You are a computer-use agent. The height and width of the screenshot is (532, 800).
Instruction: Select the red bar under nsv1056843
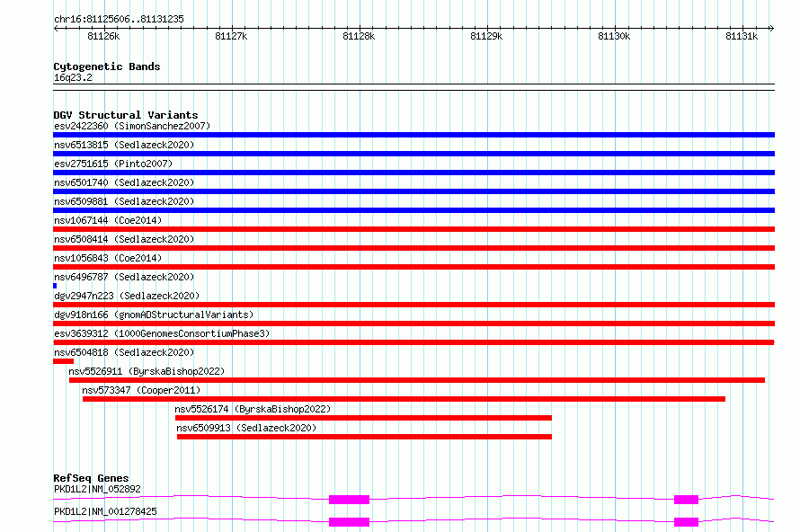click(x=413, y=267)
